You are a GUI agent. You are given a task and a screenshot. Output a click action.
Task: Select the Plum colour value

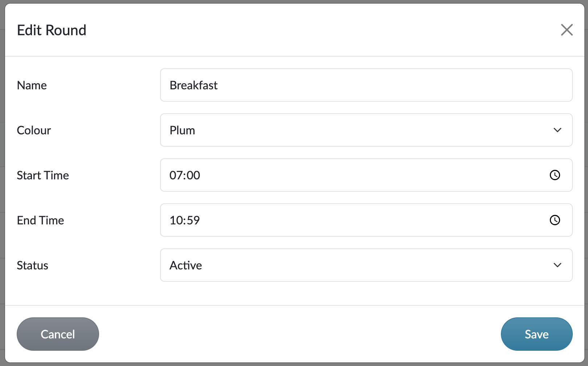click(x=182, y=130)
